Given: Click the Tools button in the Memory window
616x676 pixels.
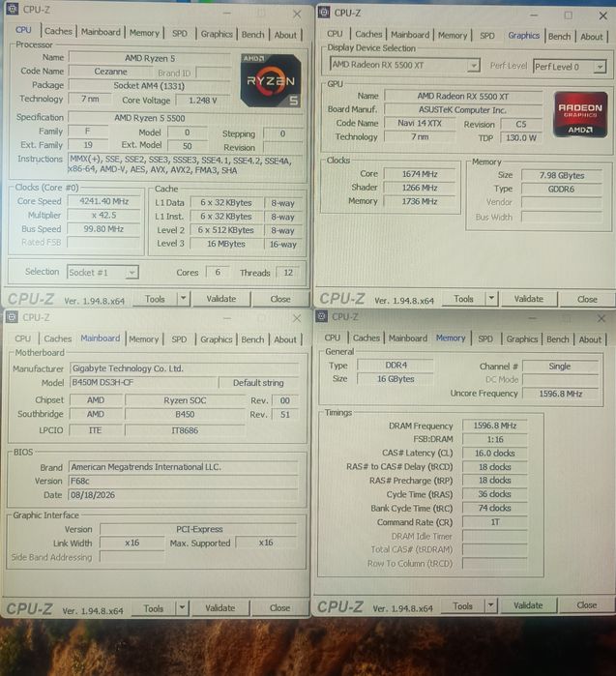Looking at the screenshot, I should [x=463, y=605].
